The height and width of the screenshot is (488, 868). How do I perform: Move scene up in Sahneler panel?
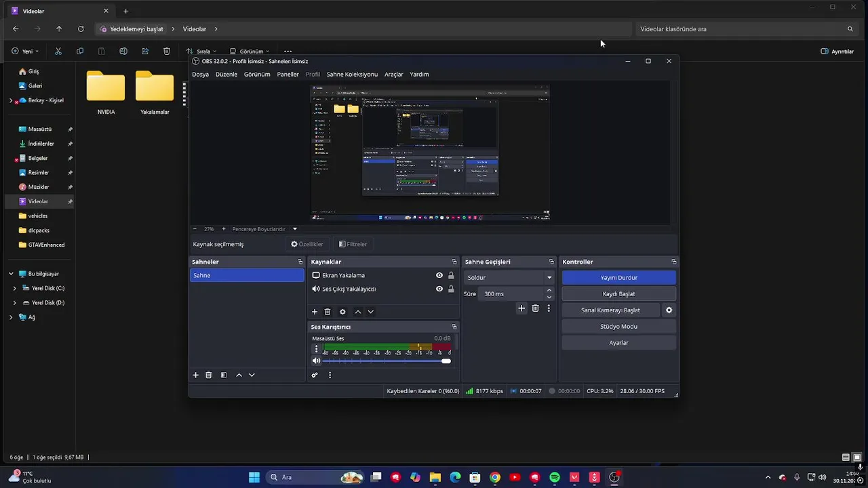[x=239, y=375]
